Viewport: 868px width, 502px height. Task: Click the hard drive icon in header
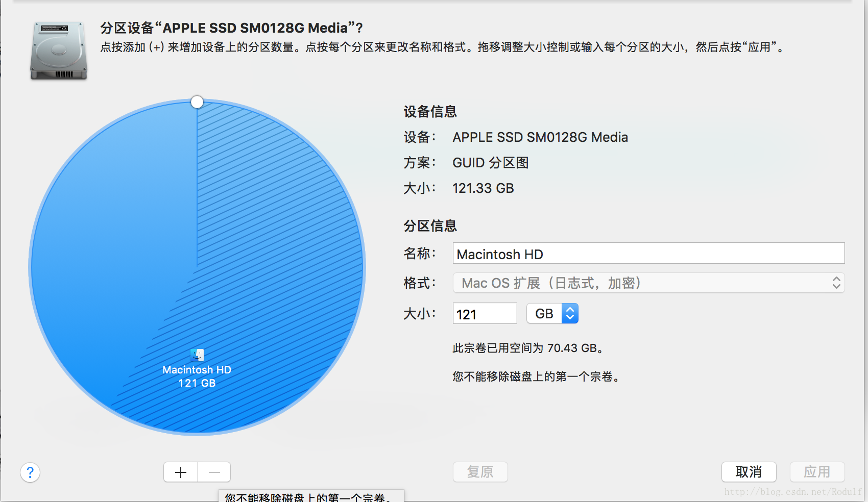[59, 51]
